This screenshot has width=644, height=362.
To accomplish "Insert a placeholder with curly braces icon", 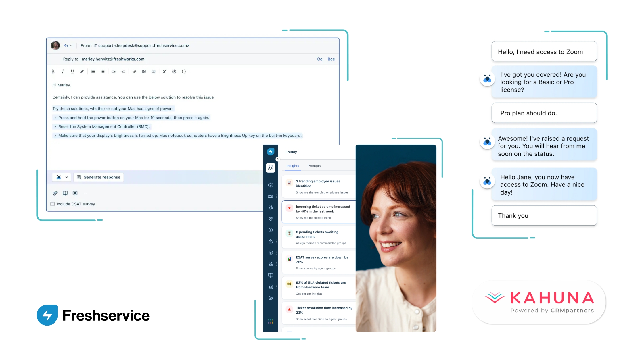I will [x=184, y=72].
